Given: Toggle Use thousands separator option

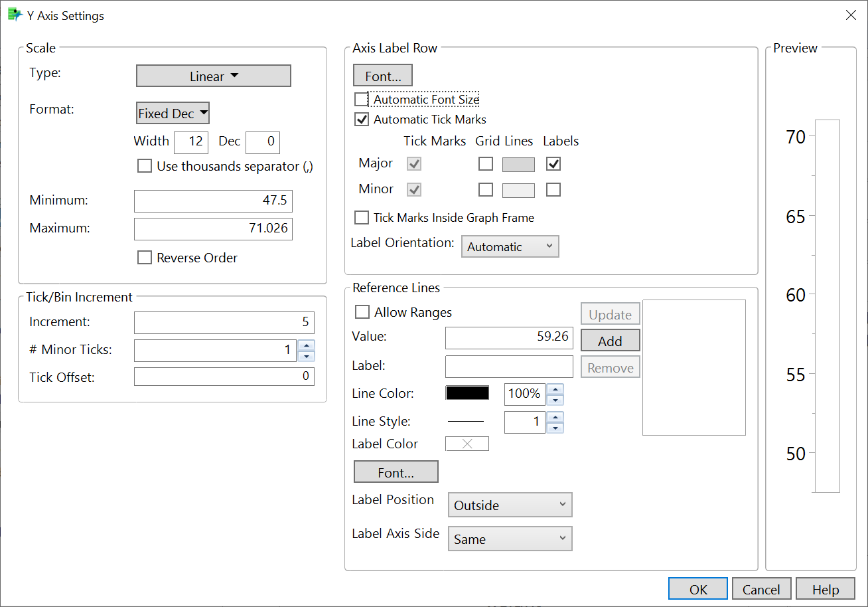Looking at the screenshot, I should pyautogui.click(x=145, y=166).
